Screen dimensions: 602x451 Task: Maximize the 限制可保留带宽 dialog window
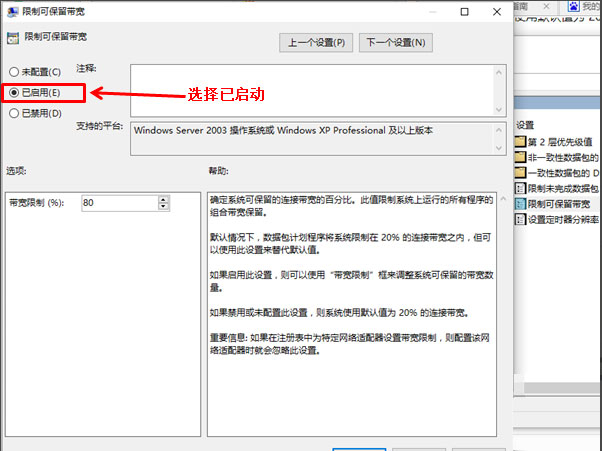coord(463,12)
